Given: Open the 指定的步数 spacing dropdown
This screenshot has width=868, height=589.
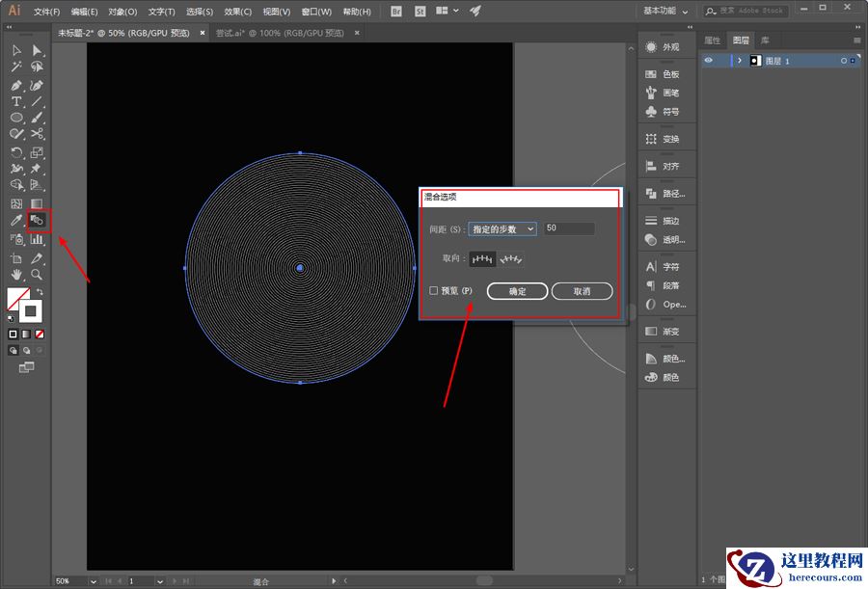Looking at the screenshot, I should click(502, 228).
